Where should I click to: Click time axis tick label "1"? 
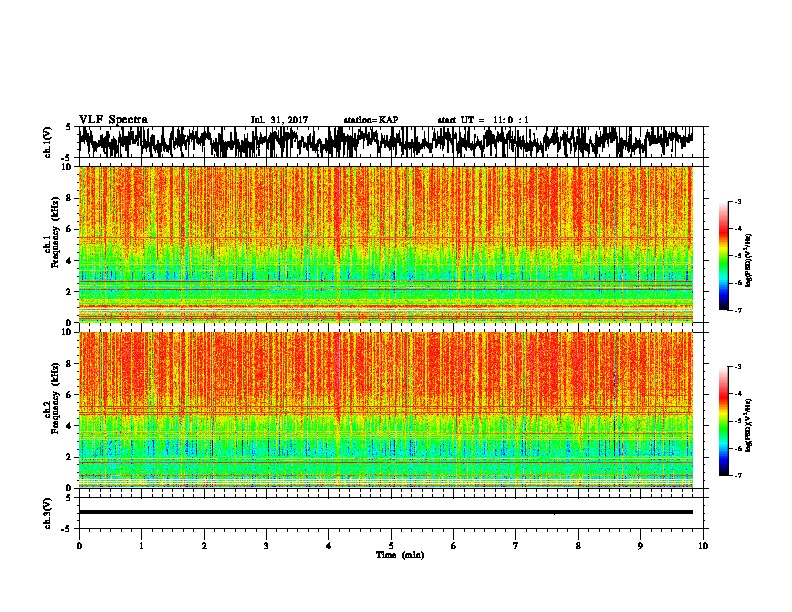[141, 546]
